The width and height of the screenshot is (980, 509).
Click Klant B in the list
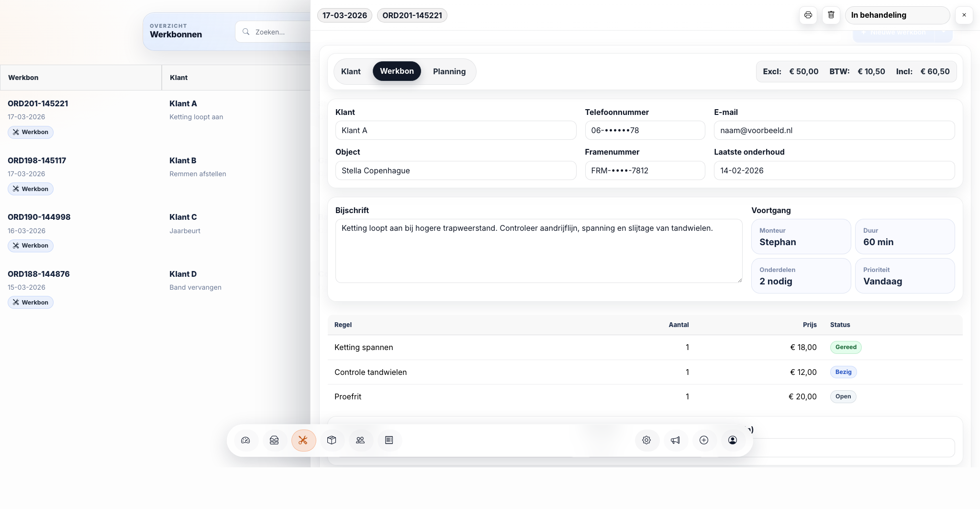coord(183,160)
